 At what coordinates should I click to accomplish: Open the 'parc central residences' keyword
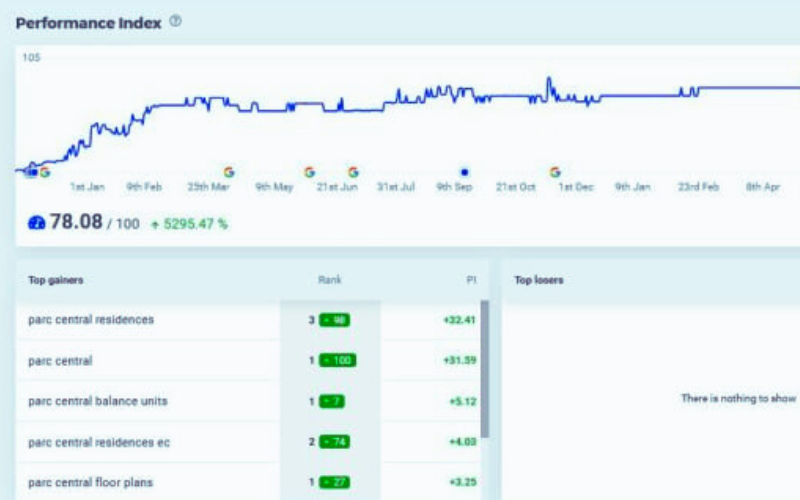[x=91, y=320]
